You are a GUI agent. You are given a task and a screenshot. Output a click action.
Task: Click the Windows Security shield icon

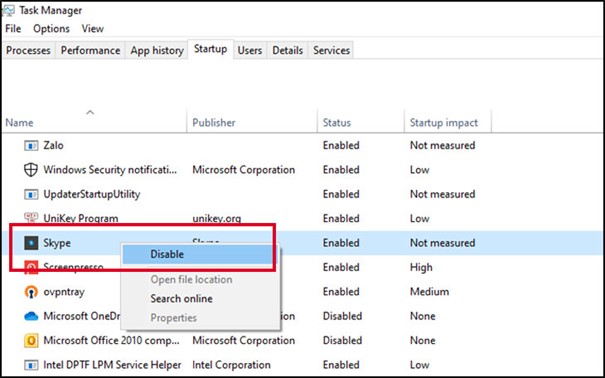[x=31, y=170]
